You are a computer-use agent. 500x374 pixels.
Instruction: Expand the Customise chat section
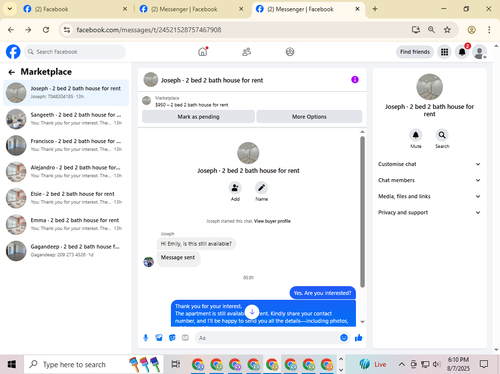[429, 164]
